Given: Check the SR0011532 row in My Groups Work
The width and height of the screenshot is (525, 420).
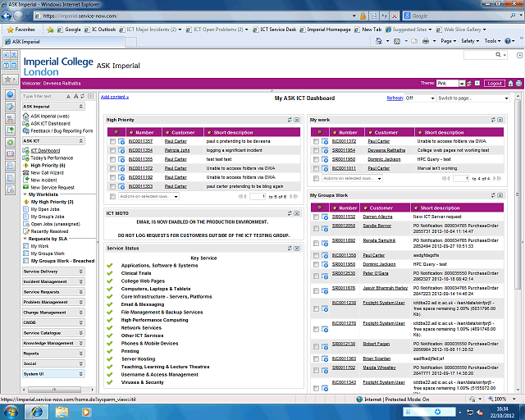Looking at the screenshot, I should tap(316, 217).
